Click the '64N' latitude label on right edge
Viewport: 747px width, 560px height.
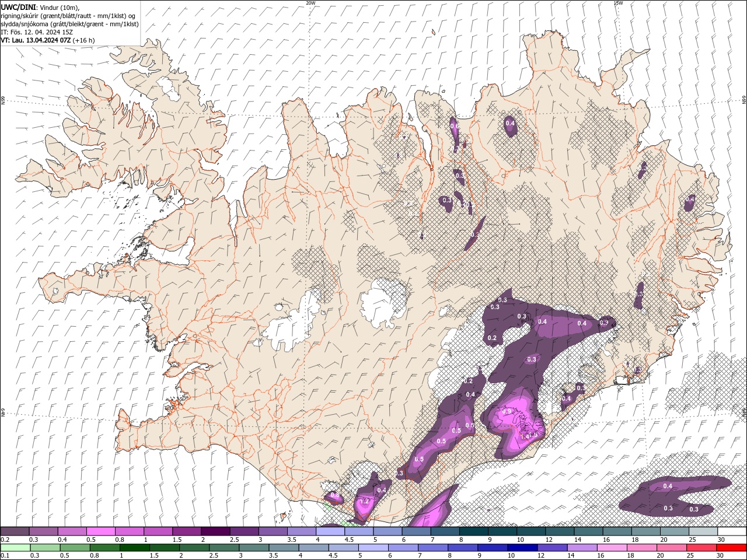[743, 412]
